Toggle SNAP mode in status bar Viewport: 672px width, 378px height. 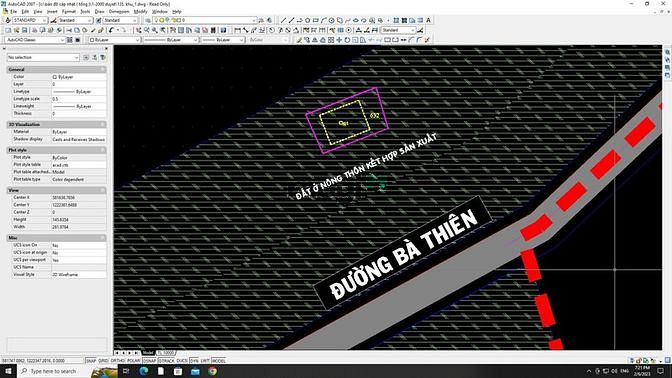pyautogui.click(x=91, y=361)
